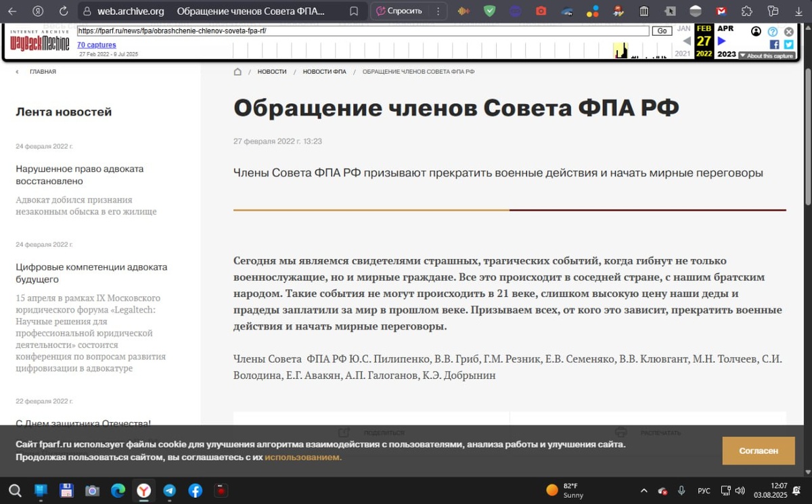Switch to Yandex Browser on the taskbar
Screen dimensions: 812x504
[x=143, y=490]
